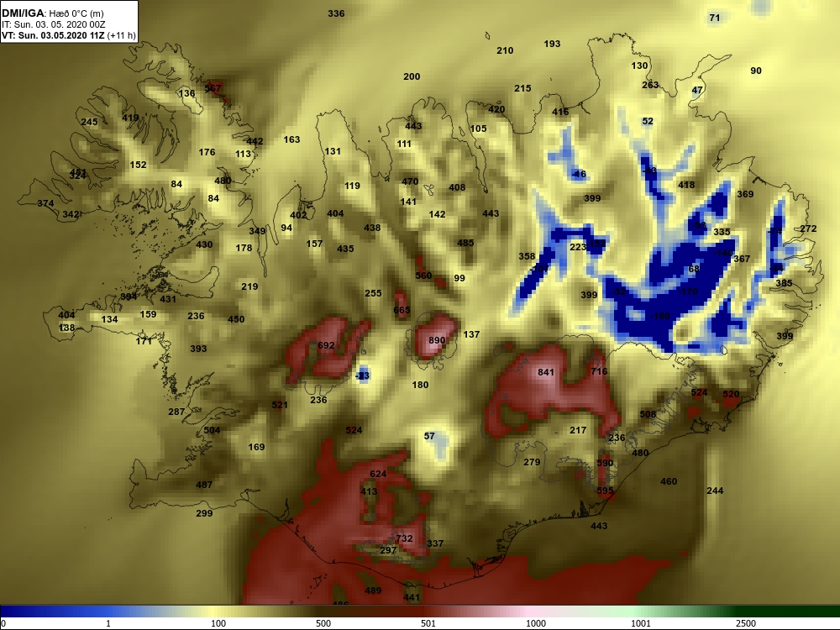
Task: Click the map value '163'
Action: coord(291,139)
